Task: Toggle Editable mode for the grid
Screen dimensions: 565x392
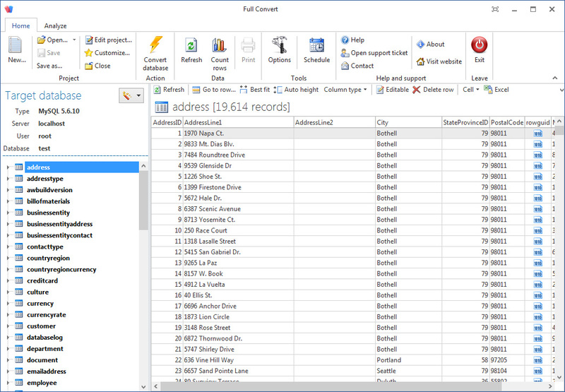Action: pyautogui.click(x=392, y=90)
